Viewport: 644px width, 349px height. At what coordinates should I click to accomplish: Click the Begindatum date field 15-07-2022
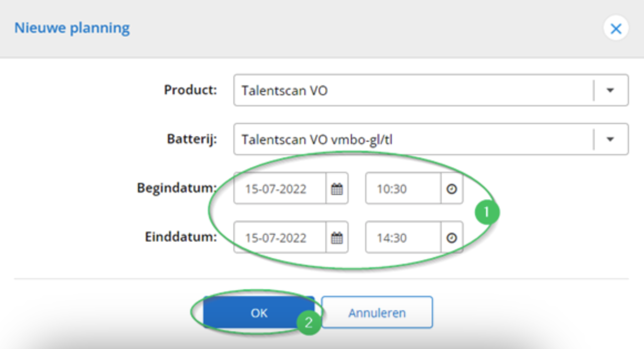(279, 189)
